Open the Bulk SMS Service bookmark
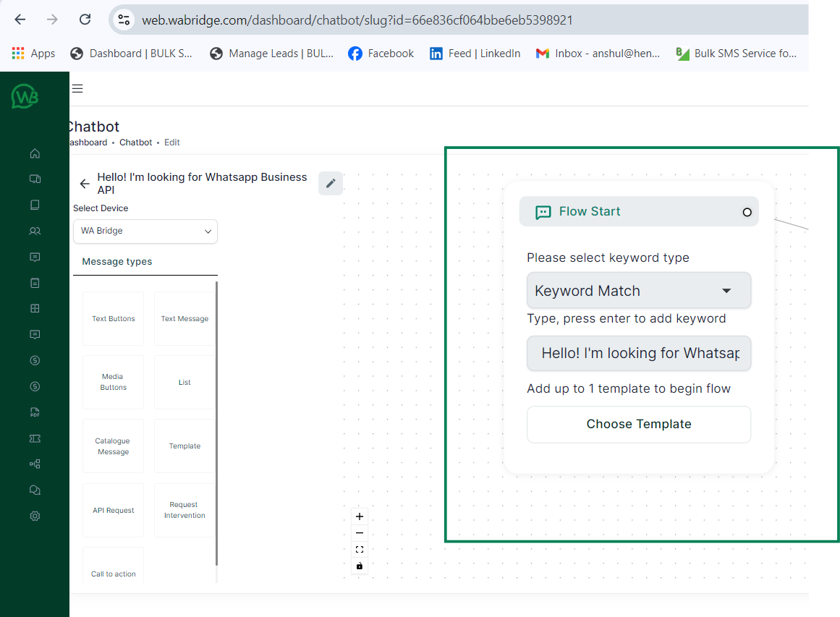Image resolution: width=840 pixels, height=617 pixels. (x=736, y=53)
